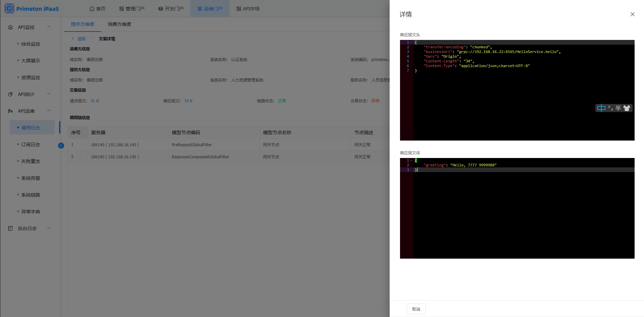Open the 41 B request message link
Screen dimensions: 644x317
tap(95, 101)
